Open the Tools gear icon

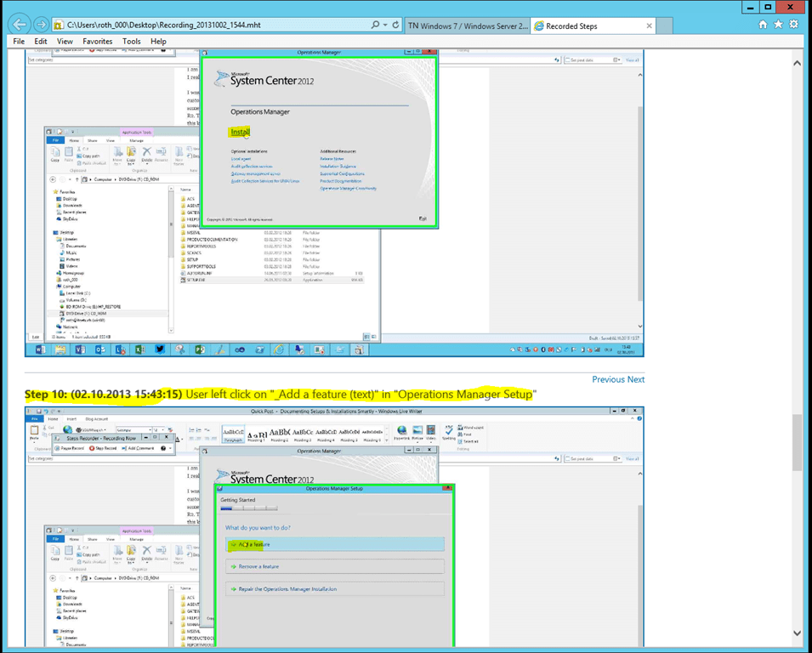pos(793,25)
